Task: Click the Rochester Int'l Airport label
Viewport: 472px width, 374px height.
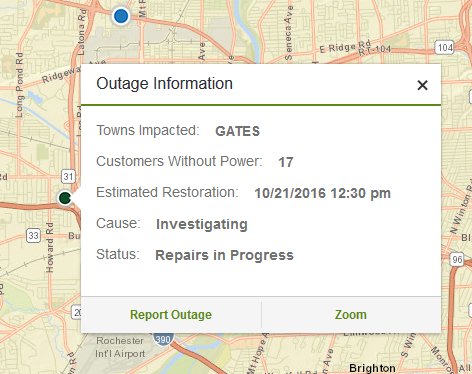Action: coord(120,347)
